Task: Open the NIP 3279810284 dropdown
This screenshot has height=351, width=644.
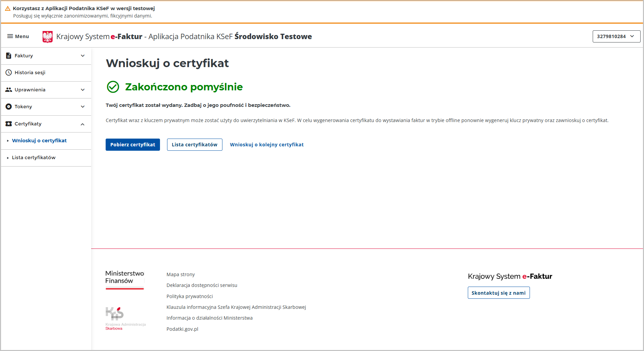Action: 616,36
